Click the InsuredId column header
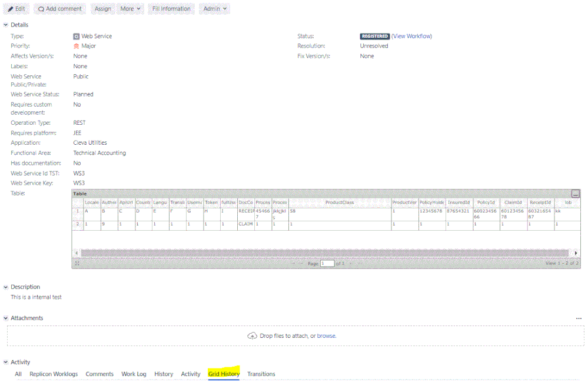Viewport: 588px width, 382px height. coord(459,203)
